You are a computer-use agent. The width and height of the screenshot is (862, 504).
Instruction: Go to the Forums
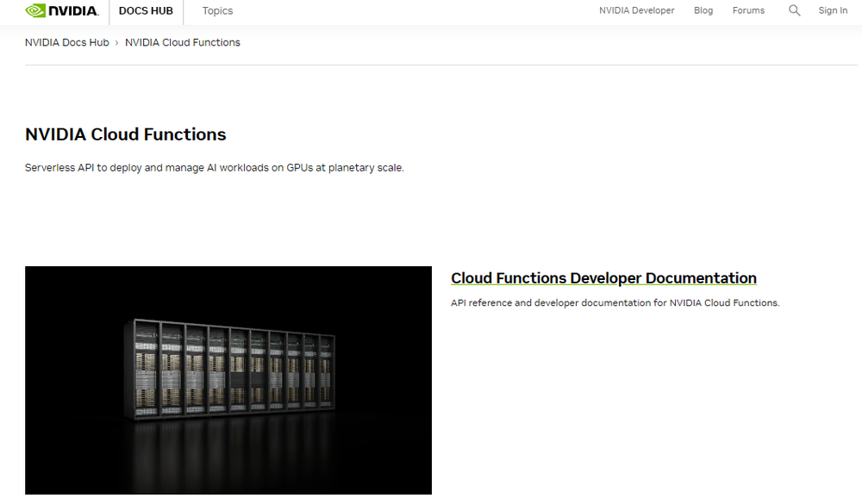pyautogui.click(x=747, y=10)
